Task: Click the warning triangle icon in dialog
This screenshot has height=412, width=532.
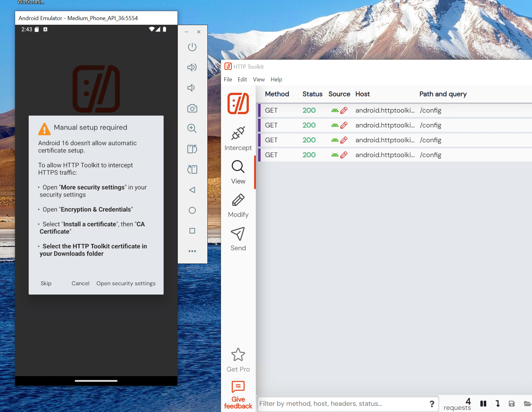Action: point(44,129)
